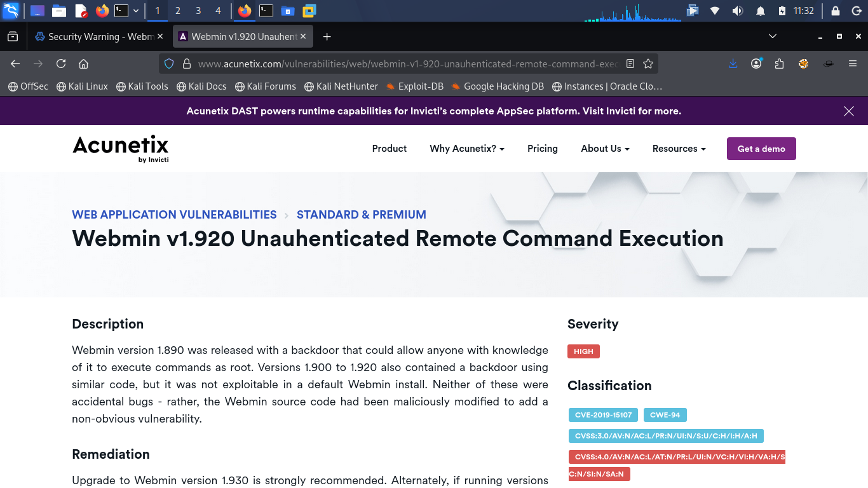Expand the About Us dropdown

coord(605,149)
